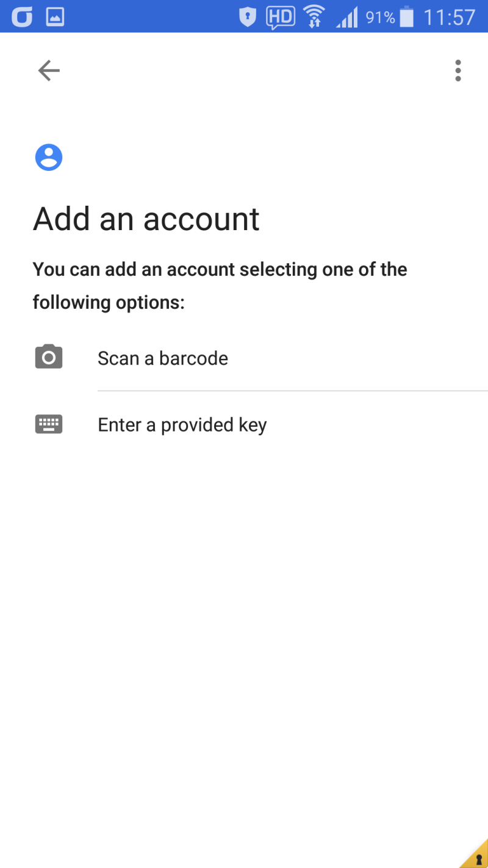Tap the leftmost status bar app icon

[22, 17]
